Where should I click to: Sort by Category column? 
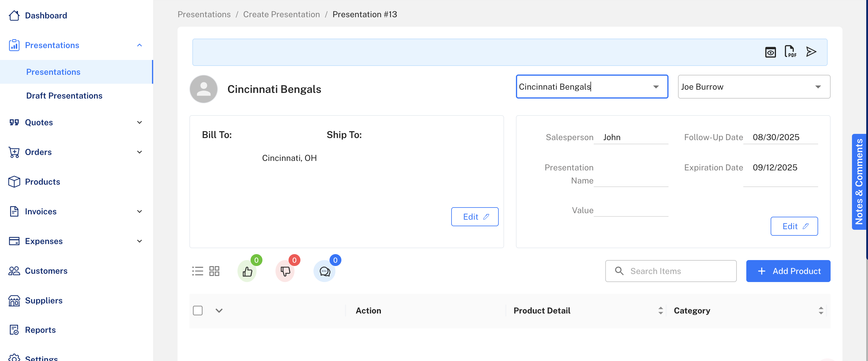click(x=821, y=311)
